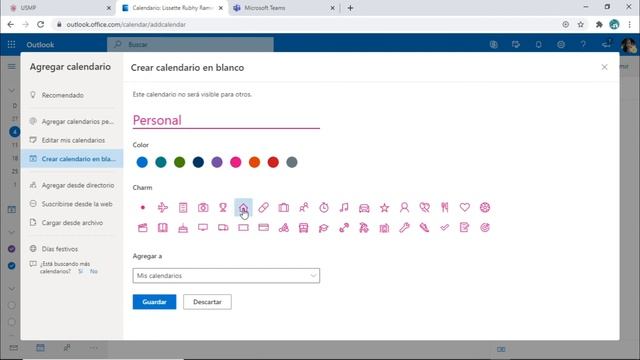Select the red calendar color
The image size is (640, 360).
(x=273, y=162)
